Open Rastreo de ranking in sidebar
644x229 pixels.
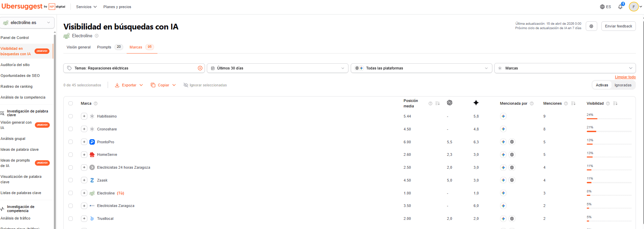pyautogui.click(x=16, y=86)
